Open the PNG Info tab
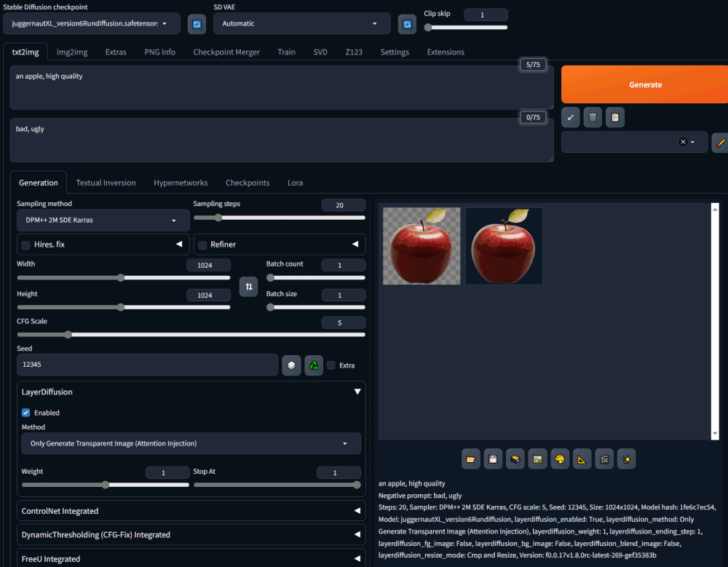Image resolution: width=728 pixels, height=567 pixels. 159,52
